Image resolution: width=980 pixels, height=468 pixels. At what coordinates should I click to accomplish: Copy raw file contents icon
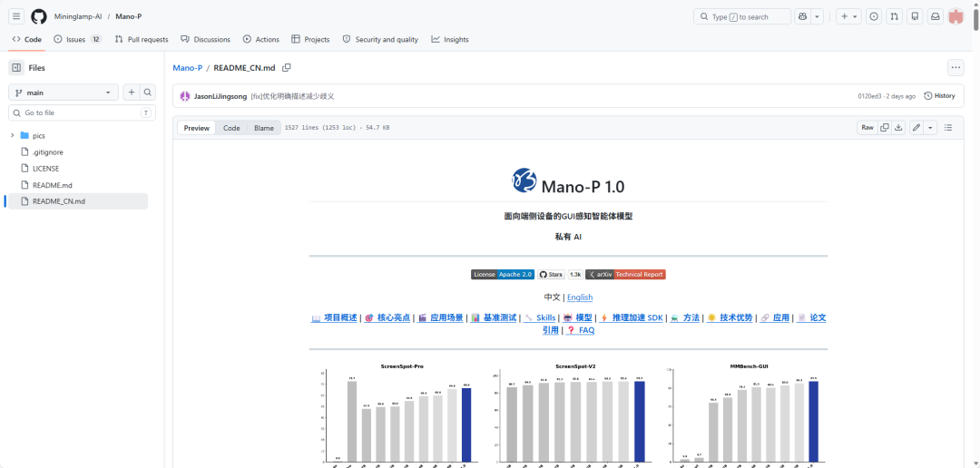click(x=885, y=128)
